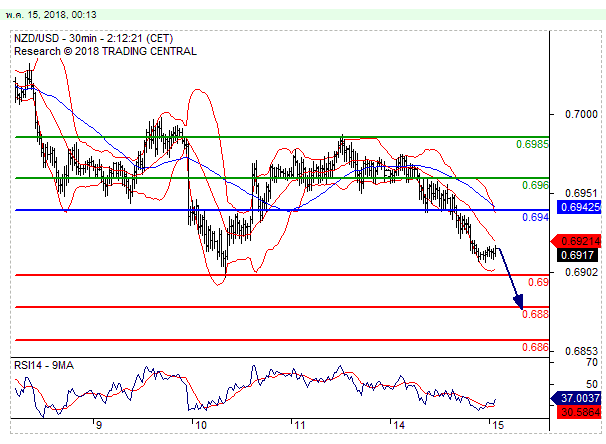Click the 0.6951 price axis label

(x=581, y=193)
